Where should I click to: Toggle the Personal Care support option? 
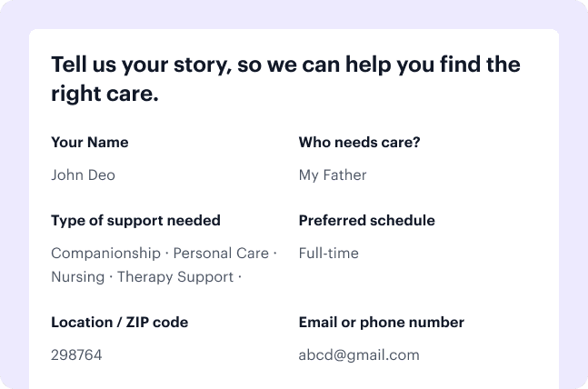[x=221, y=254]
